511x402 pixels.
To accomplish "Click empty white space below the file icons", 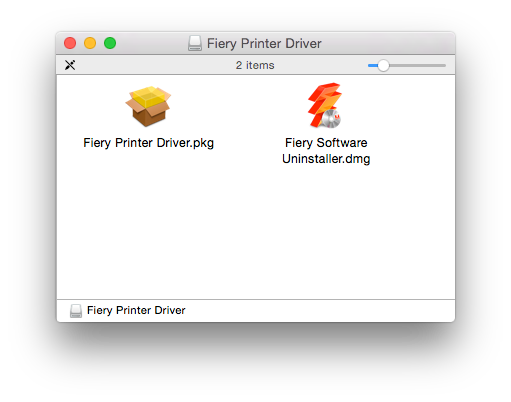I will [x=256, y=233].
